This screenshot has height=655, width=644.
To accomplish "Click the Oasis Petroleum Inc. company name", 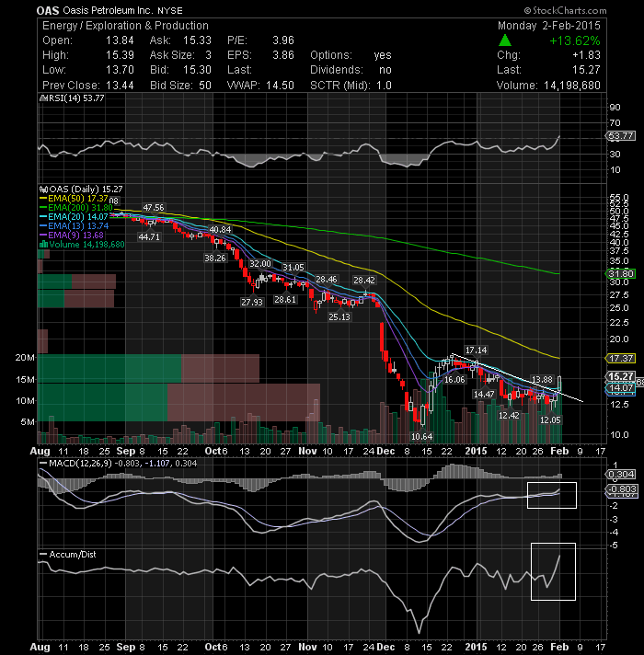I will pyautogui.click(x=108, y=10).
